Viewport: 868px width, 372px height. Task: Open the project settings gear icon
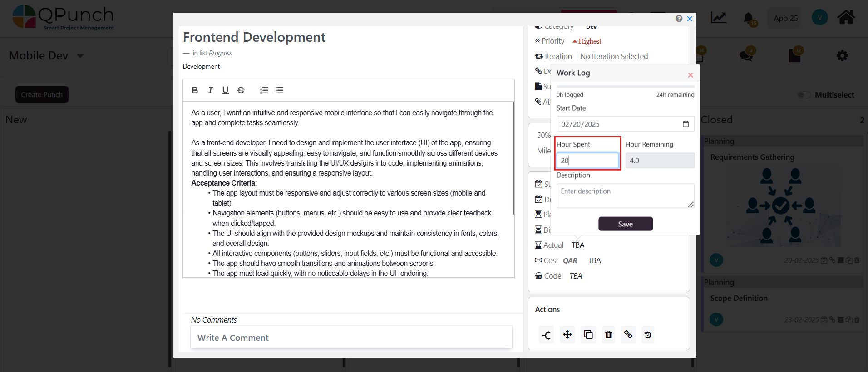(842, 56)
